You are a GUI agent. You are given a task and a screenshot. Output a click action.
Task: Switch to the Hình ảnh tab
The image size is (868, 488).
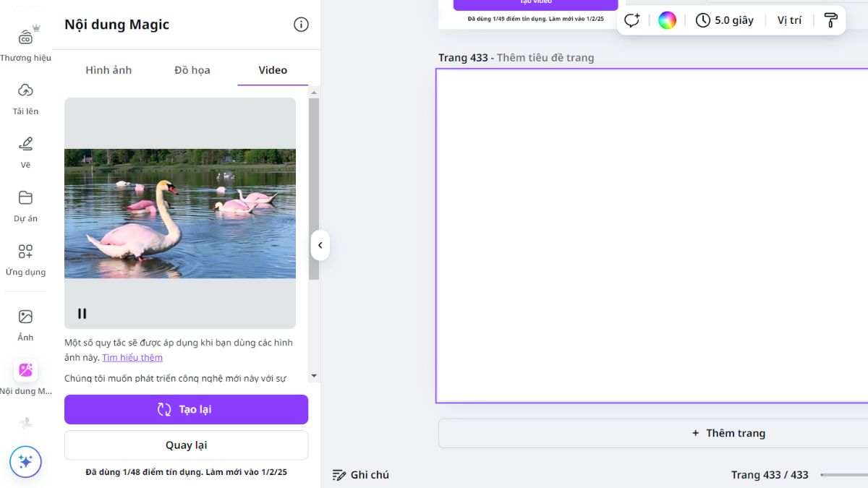pos(109,69)
